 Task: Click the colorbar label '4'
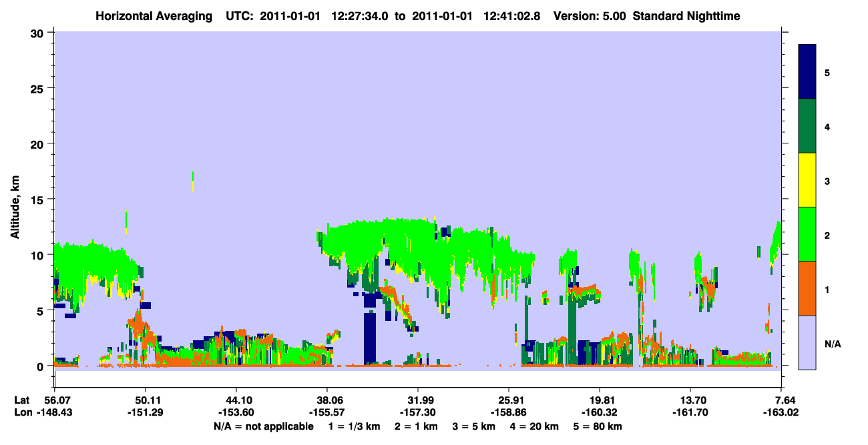[827, 127]
